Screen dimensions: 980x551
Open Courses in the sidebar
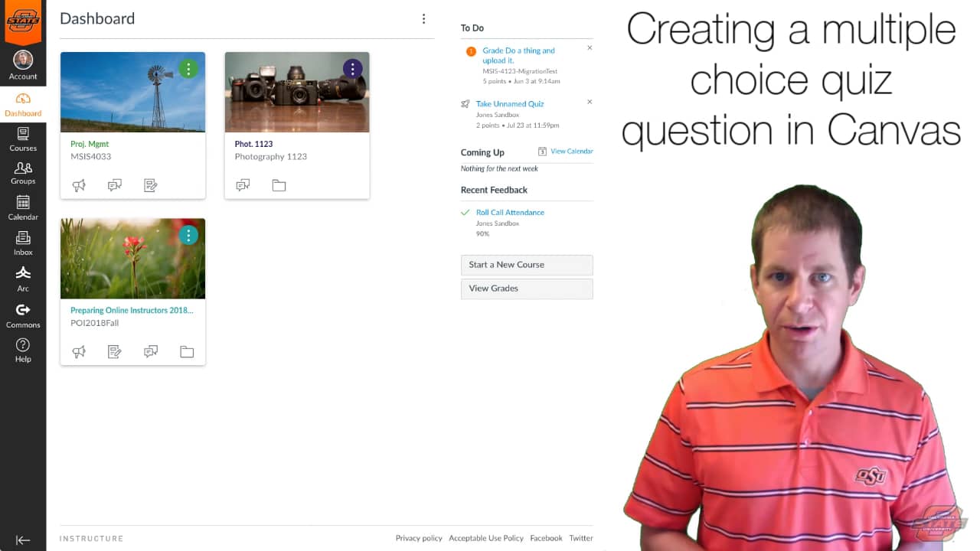click(23, 139)
